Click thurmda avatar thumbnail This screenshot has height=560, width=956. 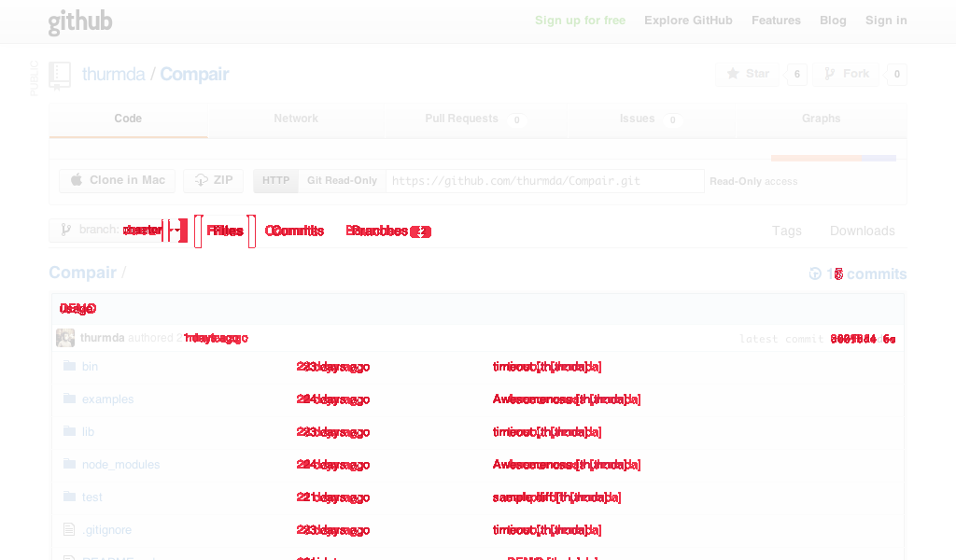pyautogui.click(x=65, y=338)
